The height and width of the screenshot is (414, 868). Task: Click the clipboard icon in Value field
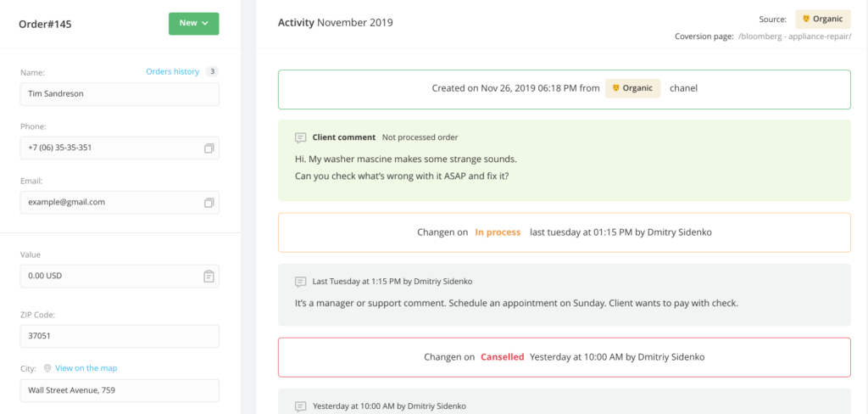[209, 276]
